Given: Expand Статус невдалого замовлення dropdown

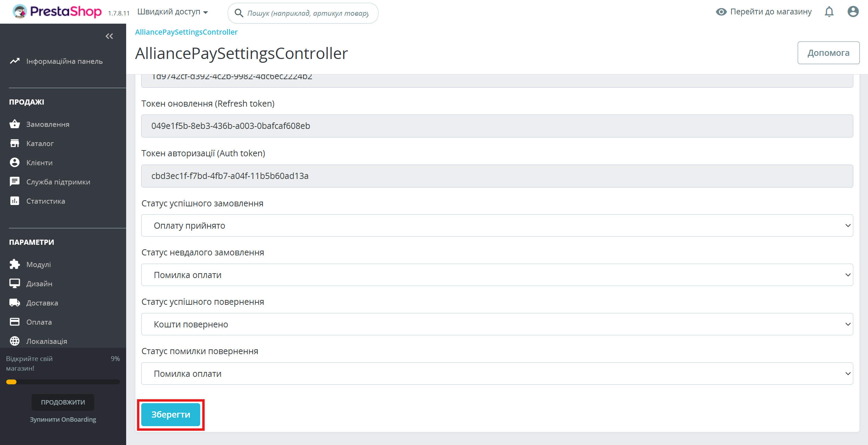Looking at the screenshot, I should tap(497, 275).
